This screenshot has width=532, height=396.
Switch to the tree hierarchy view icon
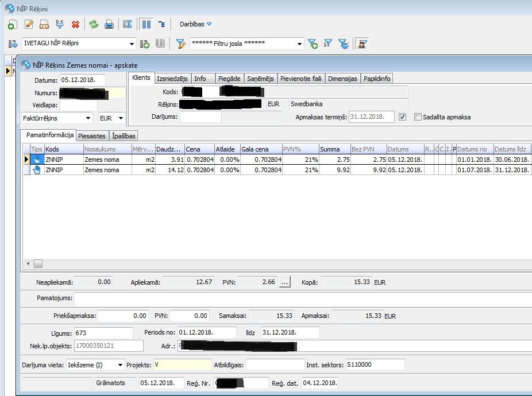(161, 24)
